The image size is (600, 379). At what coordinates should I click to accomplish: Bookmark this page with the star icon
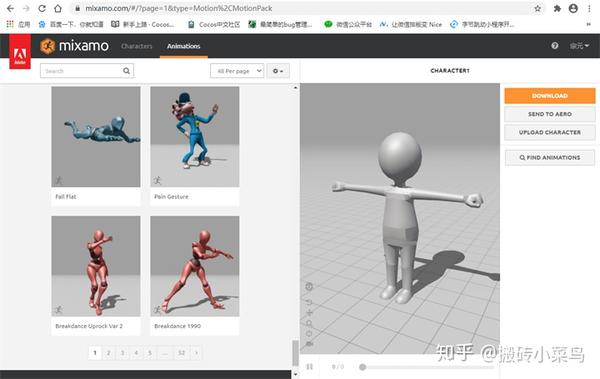pos(538,8)
